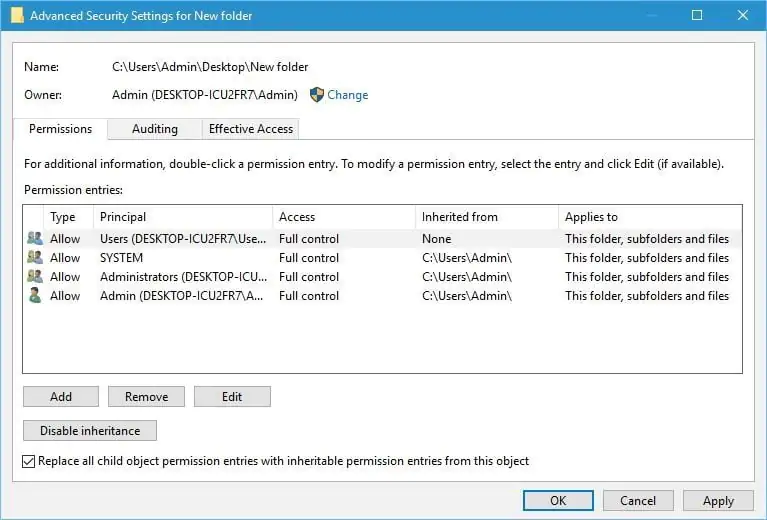Image resolution: width=767 pixels, height=520 pixels.
Task: Toggle Replace all child object permission entries checkbox
Action: pos(29,461)
